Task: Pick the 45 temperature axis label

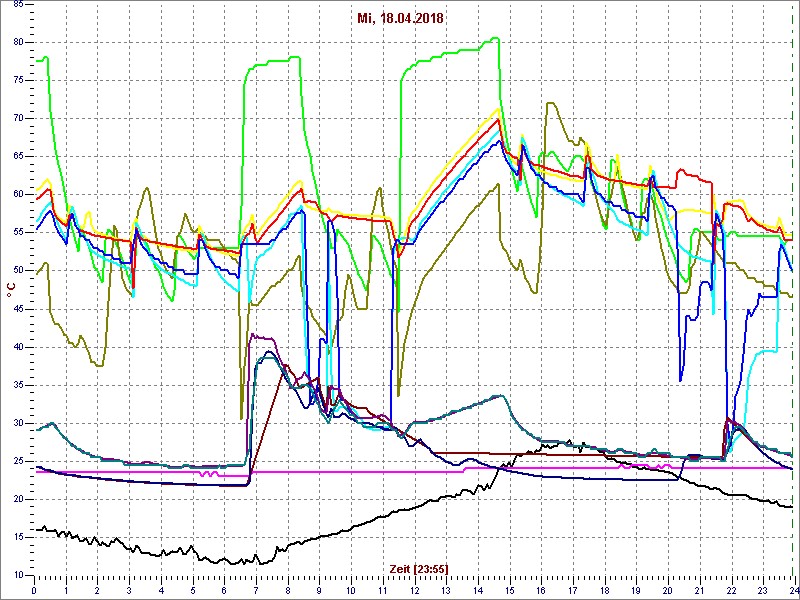Action: pyautogui.click(x=17, y=309)
